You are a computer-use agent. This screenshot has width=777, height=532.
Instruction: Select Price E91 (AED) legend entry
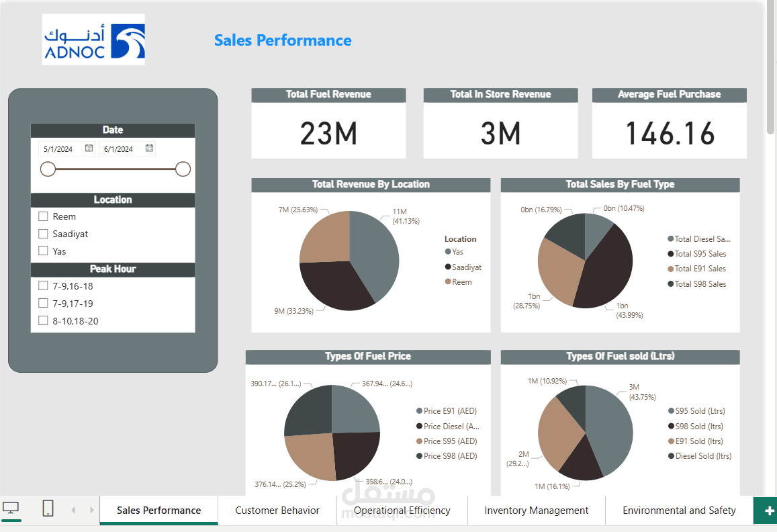click(447, 411)
